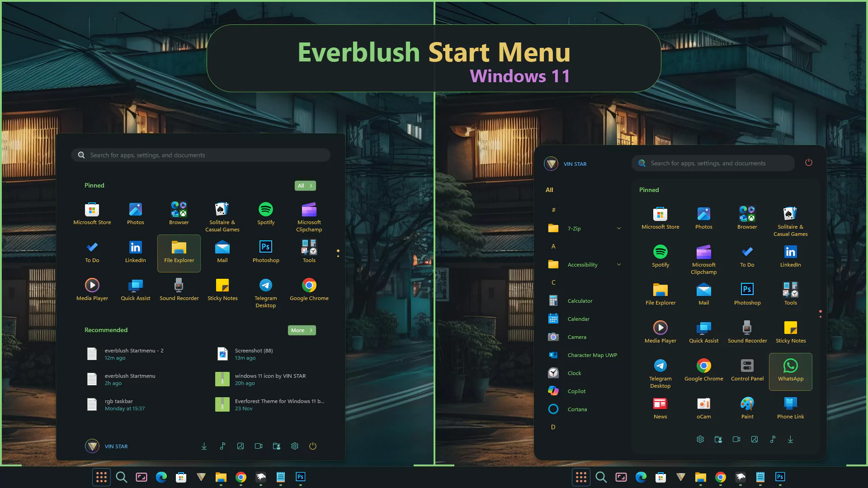
Task: Open the Settings gear in the start menu footer
Action: click(x=295, y=446)
